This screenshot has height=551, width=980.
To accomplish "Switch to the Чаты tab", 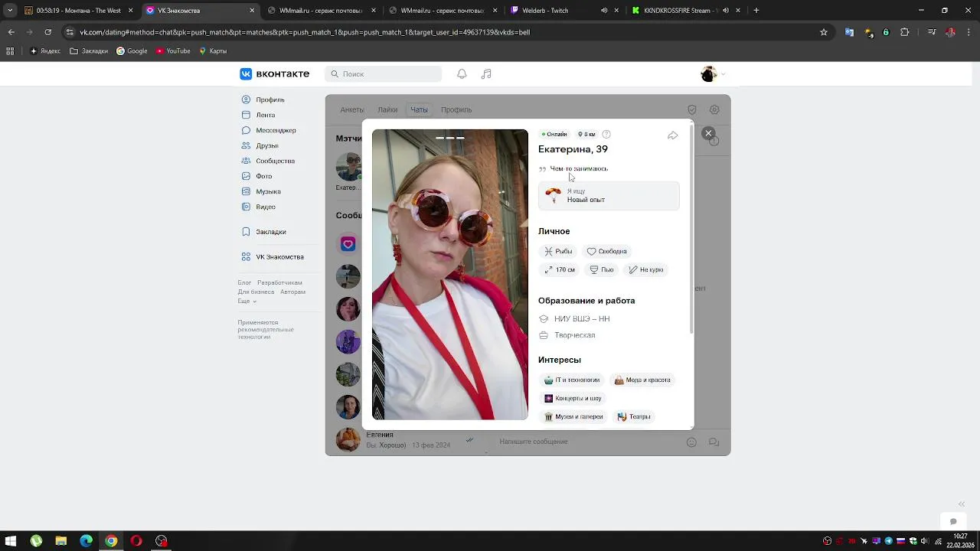I will pyautogui.click(x=419, y=109).
